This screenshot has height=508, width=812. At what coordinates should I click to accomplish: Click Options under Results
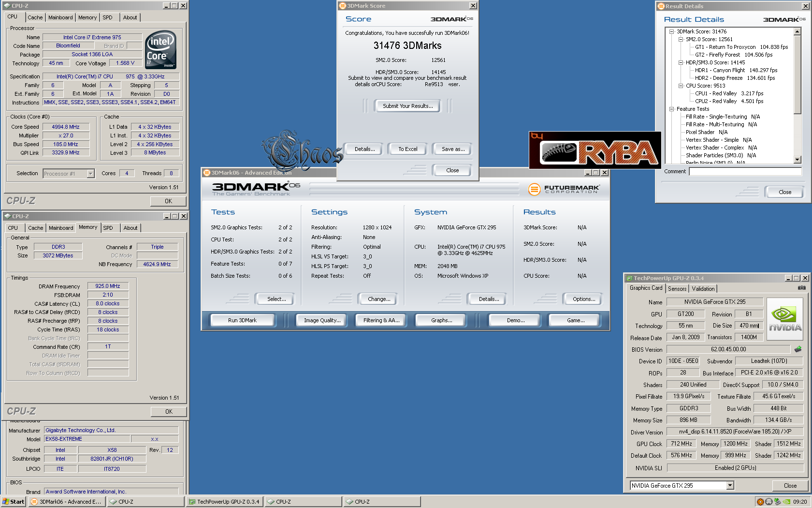[583, 299]
